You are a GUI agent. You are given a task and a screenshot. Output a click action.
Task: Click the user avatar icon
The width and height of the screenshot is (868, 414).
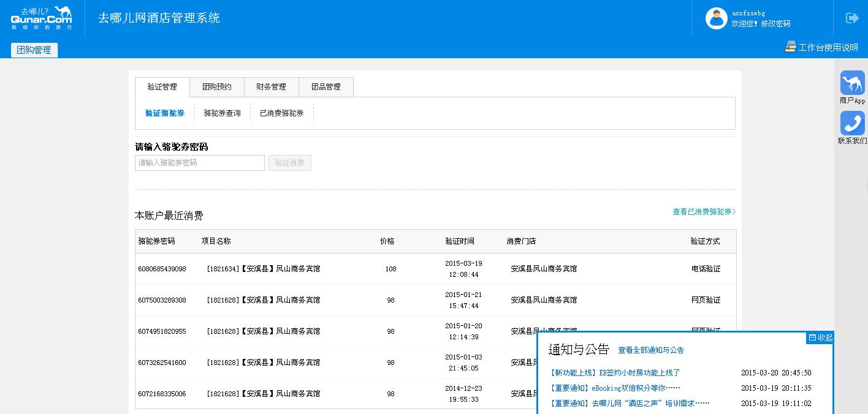716,18
